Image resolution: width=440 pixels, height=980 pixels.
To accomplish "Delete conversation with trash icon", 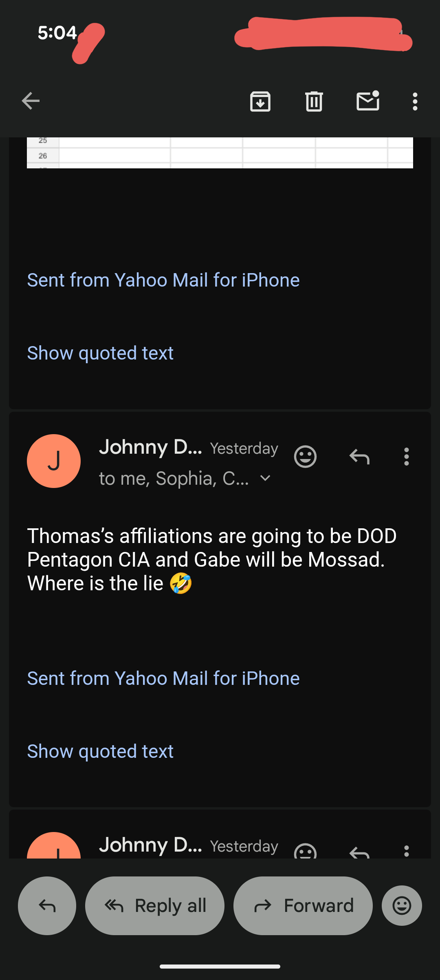I will pos(314,101).
